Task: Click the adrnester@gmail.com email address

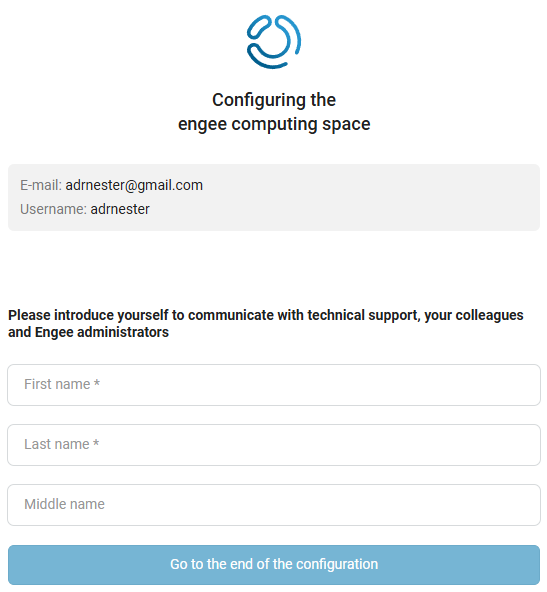Action: click(x=134, y=185)
